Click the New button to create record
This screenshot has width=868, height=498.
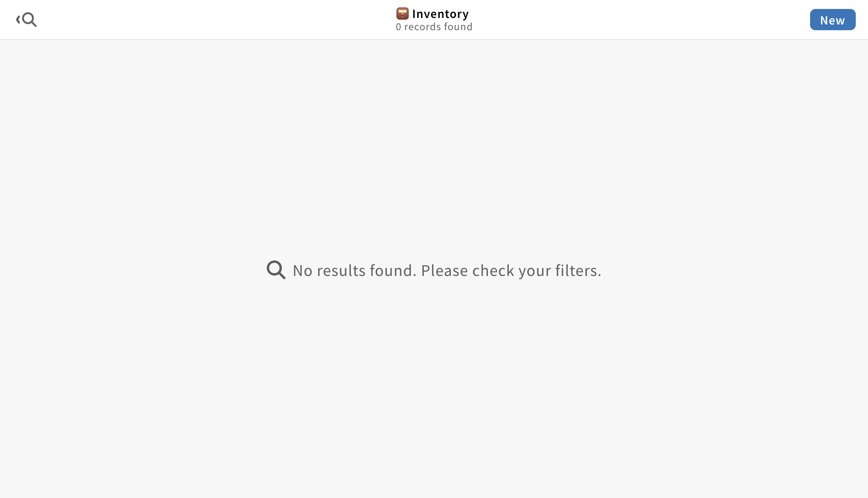pos(833,20)
